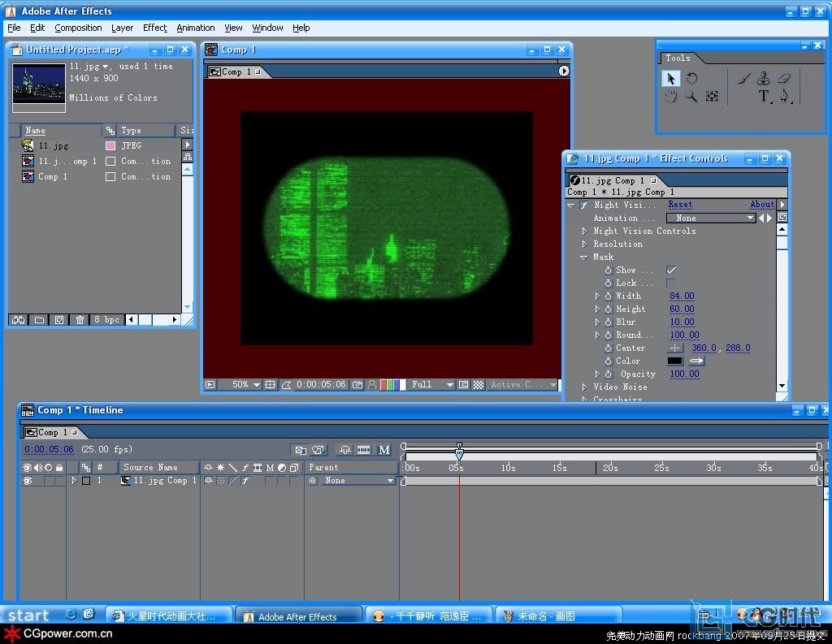This screenshot has height=644, width=832.
Task: Select the Zoom magnifier tool
Action: [x=691, y=97]
